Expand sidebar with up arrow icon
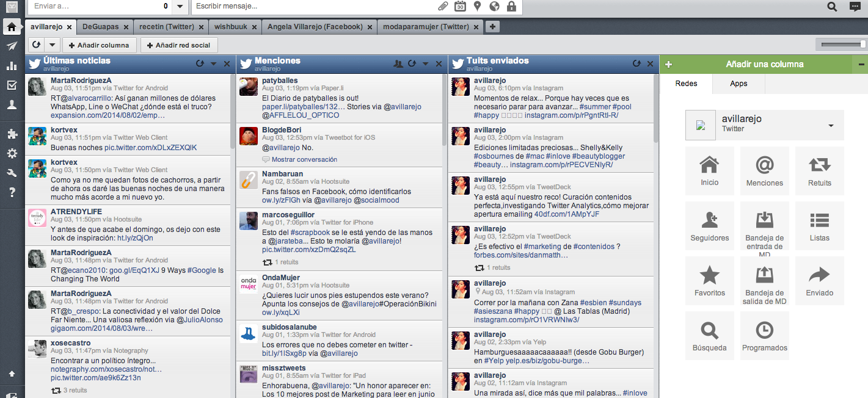The image size is (868, 398). [x=12, y=374]
